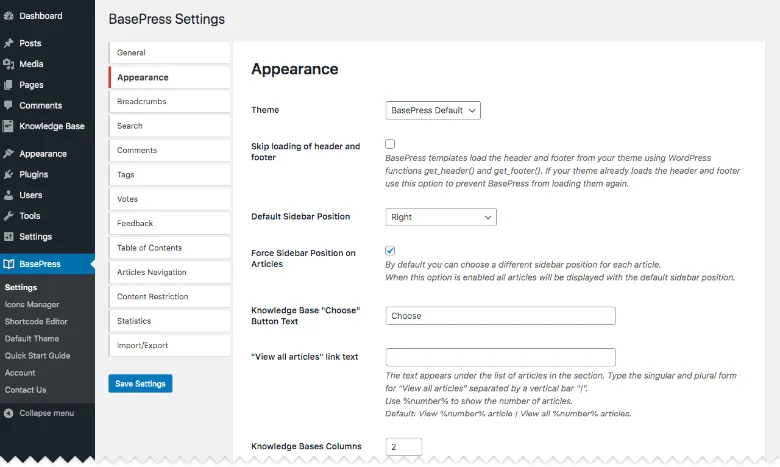Screen dimensions: 780x467
Task: Open the Tags settings tab
Action: tap(169, 175)
